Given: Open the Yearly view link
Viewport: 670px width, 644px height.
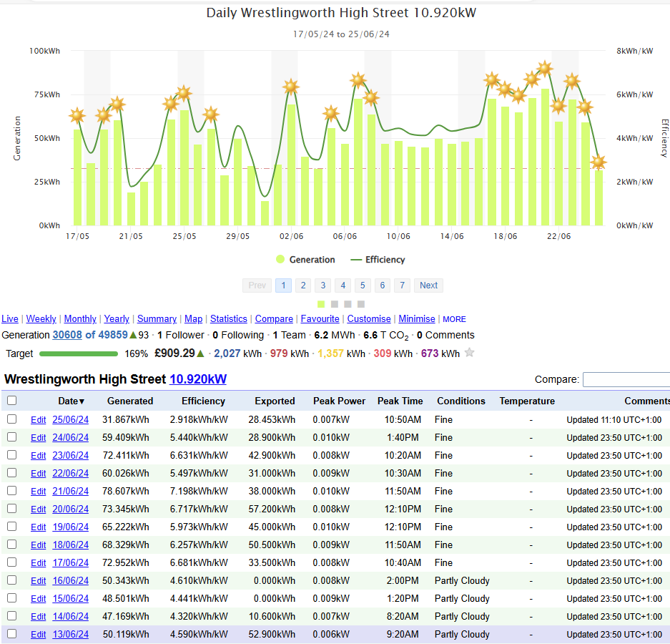Looking at the screenshot, I should [x=117, y=319].
